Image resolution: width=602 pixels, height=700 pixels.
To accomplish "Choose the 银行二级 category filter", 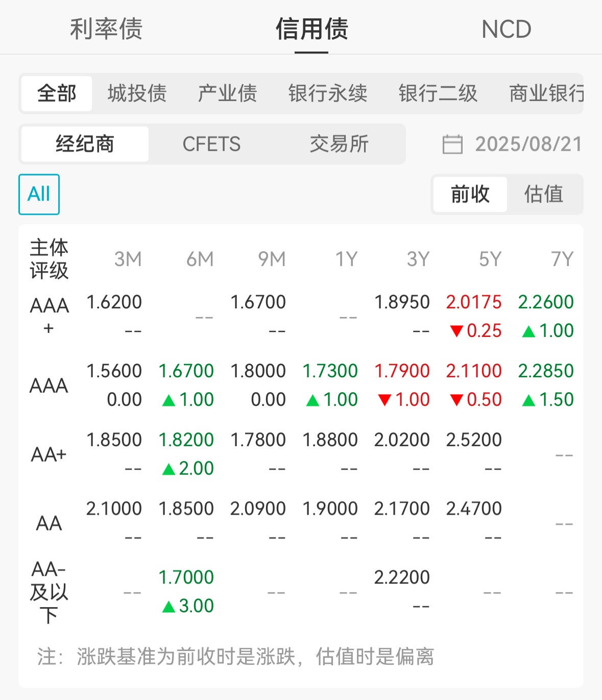I will 438,93.
